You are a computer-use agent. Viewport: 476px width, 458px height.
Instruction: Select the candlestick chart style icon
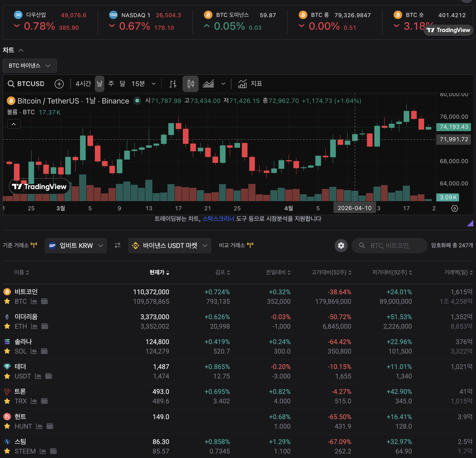[x=191, y=84]
